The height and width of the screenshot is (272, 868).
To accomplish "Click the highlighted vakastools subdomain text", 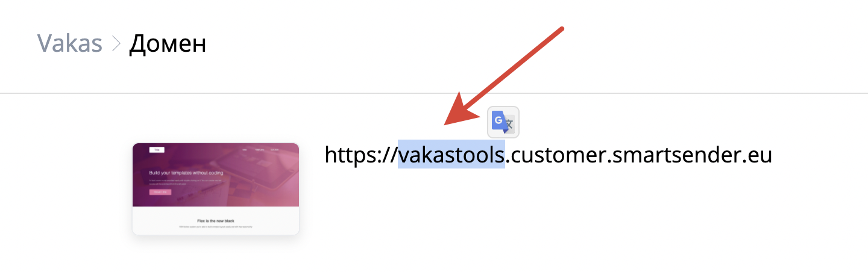I will point(451,155).
